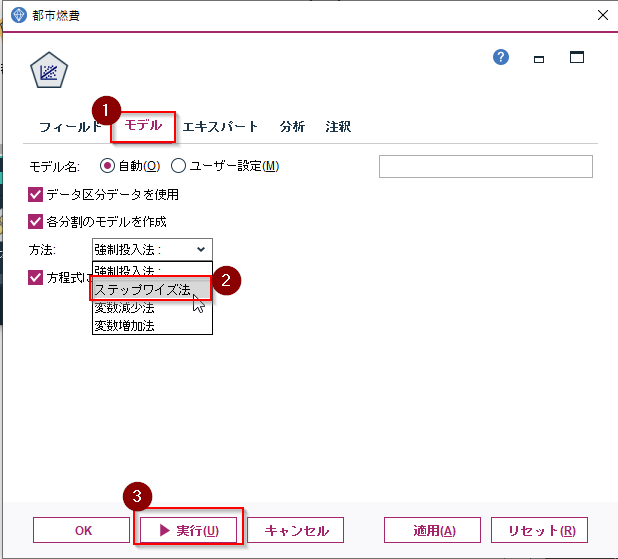The image size is (618, 559).
Task: Click the 実行(U) run button
Action: coord(188,530)
